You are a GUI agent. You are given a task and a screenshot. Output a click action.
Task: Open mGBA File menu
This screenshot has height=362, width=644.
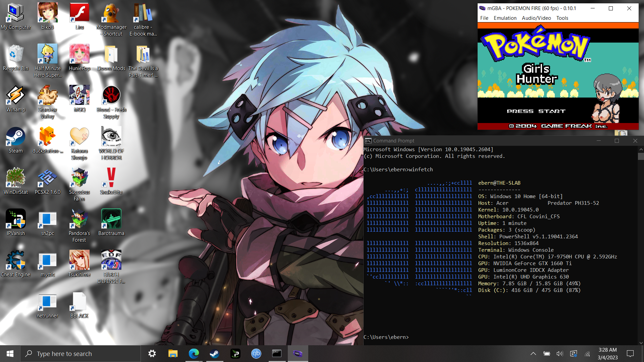click(484, 18)
